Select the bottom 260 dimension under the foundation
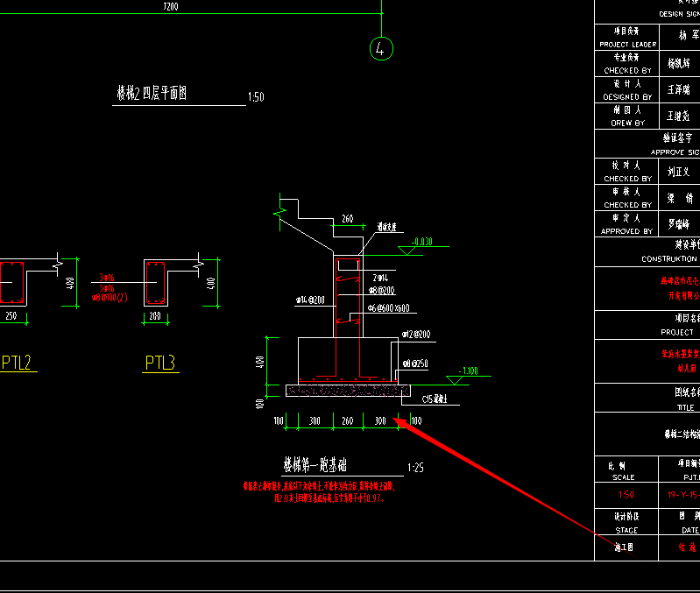The height and width of the screenshot is (593, 700). click(x=347, y=420)
